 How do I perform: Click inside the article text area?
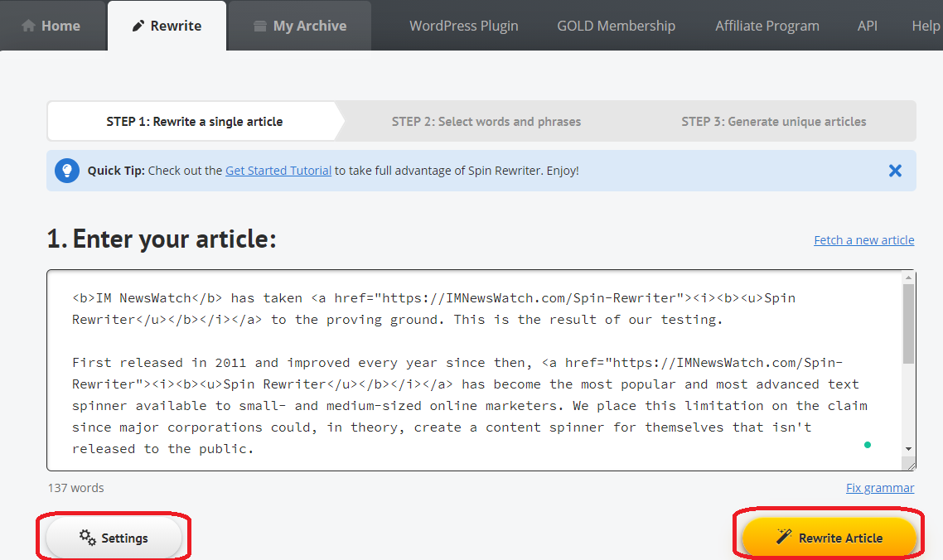(x=475, y=370)
